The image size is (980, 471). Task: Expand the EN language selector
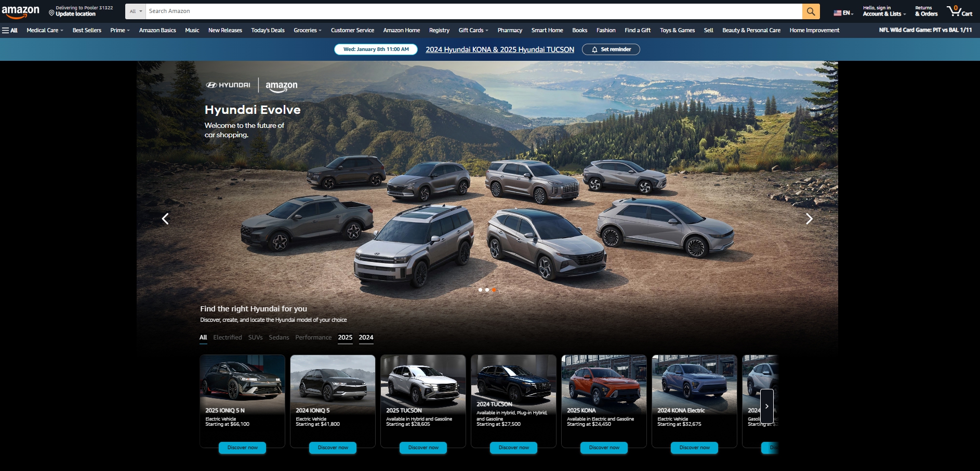(x=843, y=13)
